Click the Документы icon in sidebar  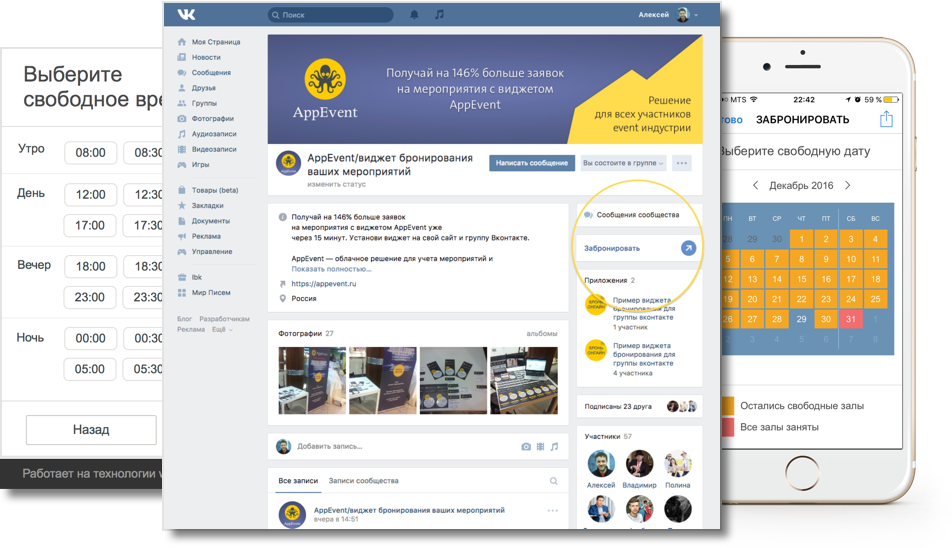click(182, 221)
